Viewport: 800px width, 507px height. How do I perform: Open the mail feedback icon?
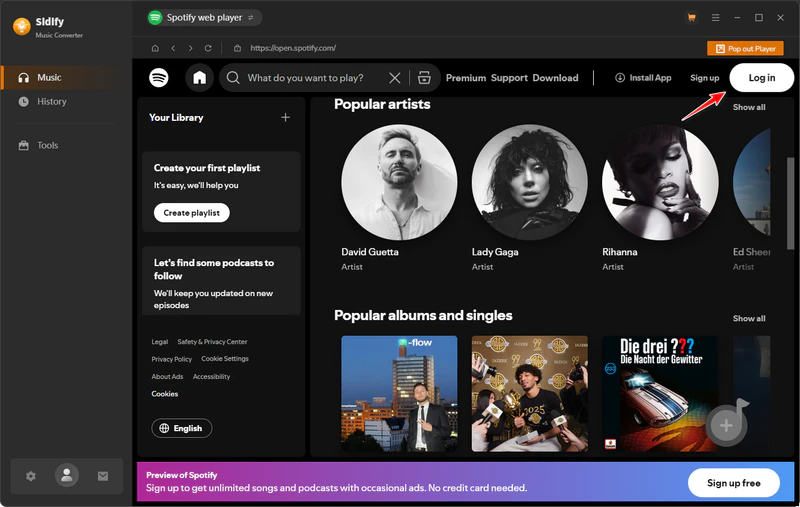point(103,476)
